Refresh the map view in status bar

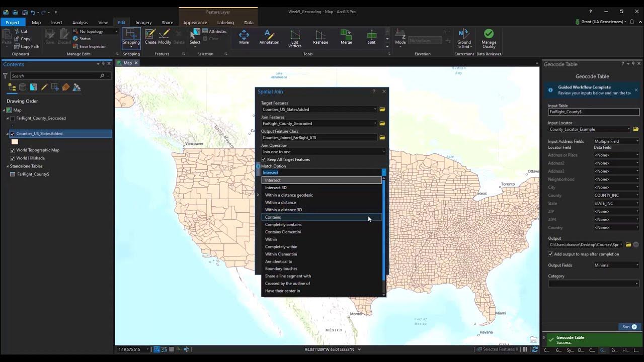point(535,349)
